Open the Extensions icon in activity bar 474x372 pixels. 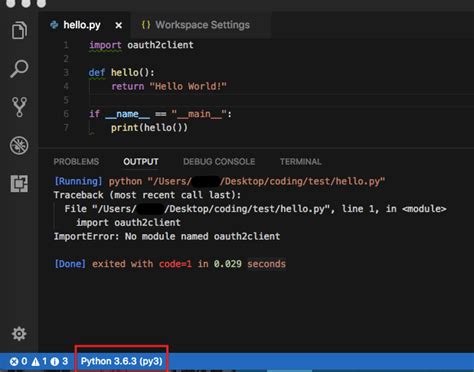19,183
